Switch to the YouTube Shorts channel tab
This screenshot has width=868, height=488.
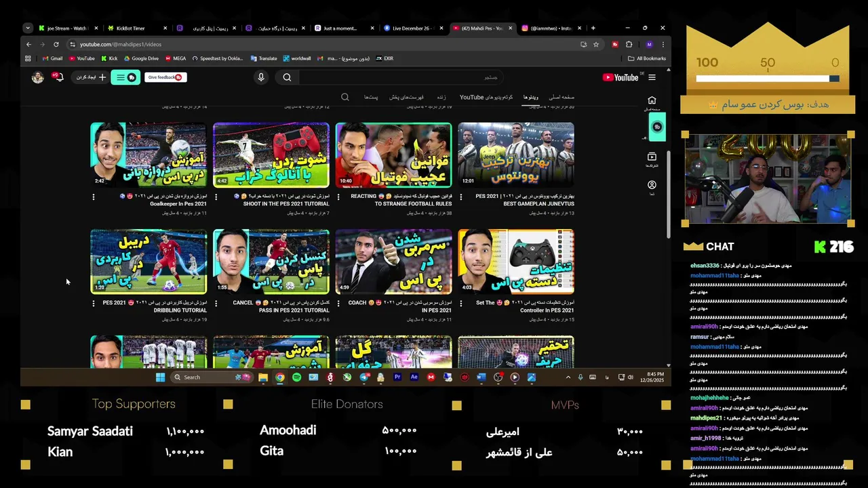(486, 97)
